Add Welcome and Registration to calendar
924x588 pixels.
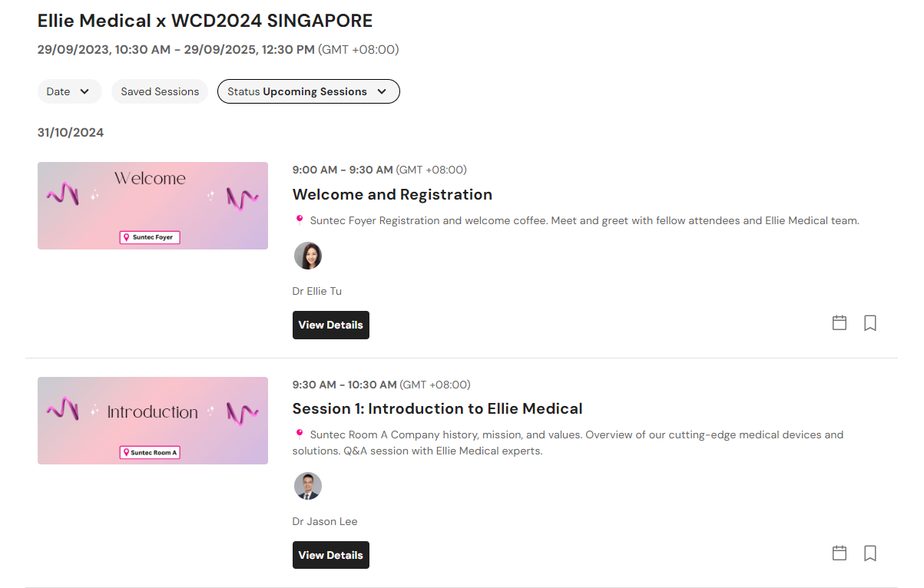840,323
